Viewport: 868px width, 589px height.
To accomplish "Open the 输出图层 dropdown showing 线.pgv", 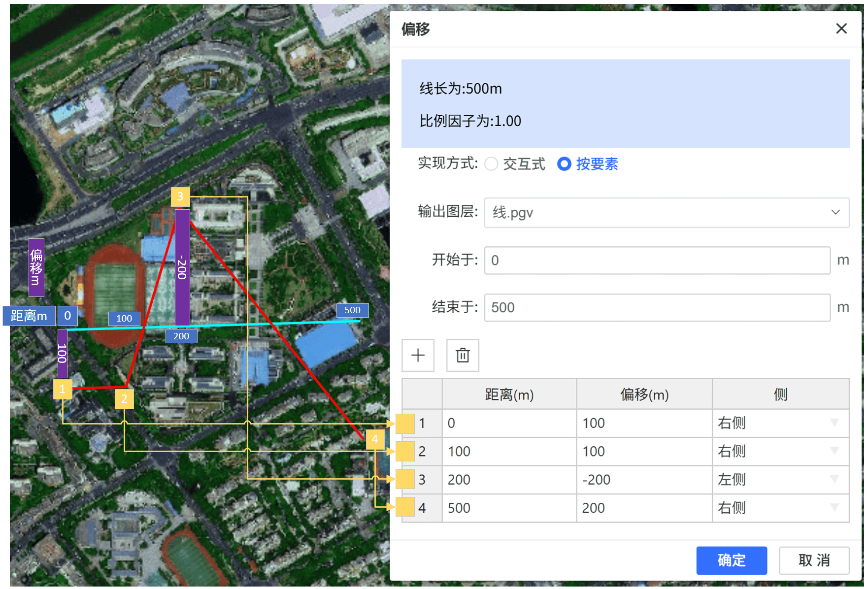I will [667, 213].
